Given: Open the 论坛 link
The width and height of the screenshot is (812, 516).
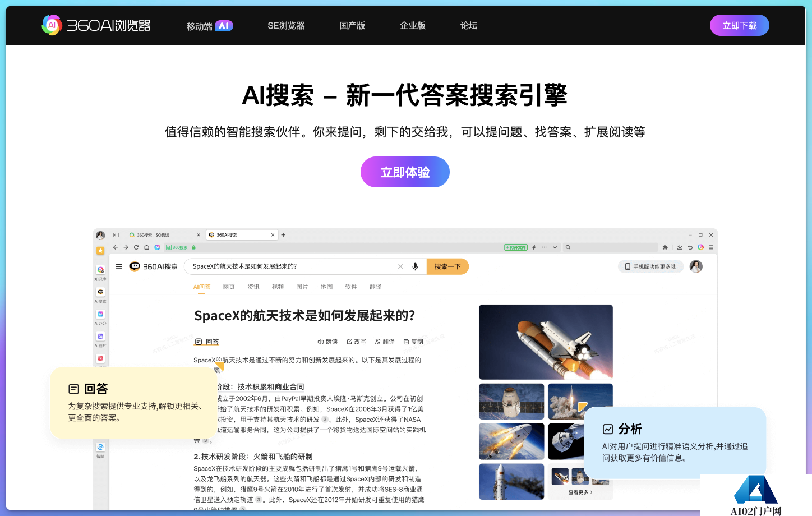Looking at the screenshot, I should 469,26.
